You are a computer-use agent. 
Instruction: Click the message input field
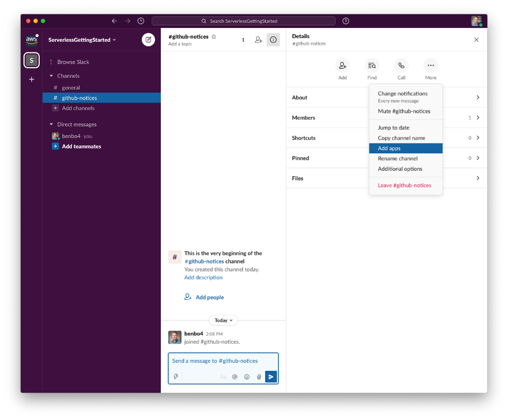point(223,361)
